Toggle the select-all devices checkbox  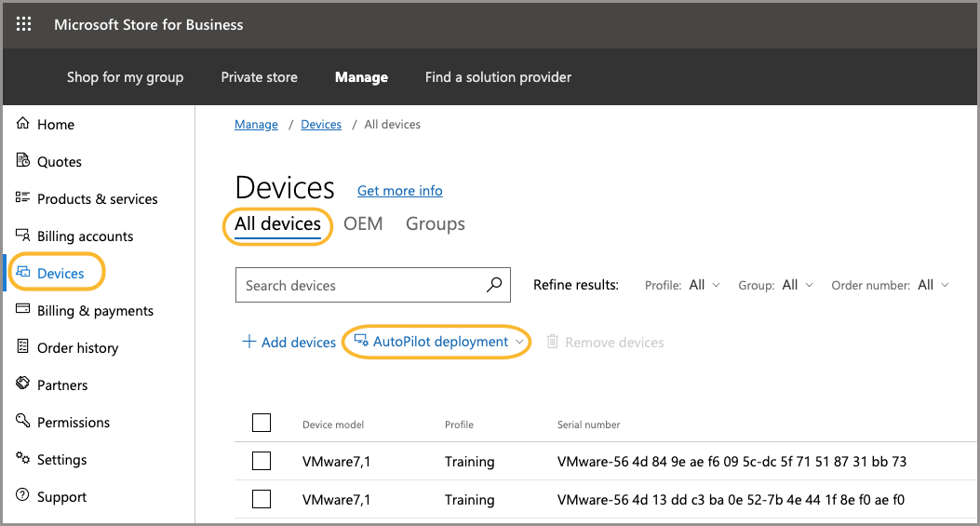[x=262, y=424]
